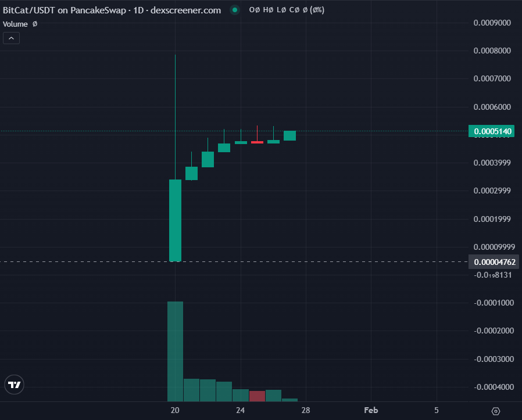
Task: Click the latest green candle at the price line
Action: pyautogui.click(x=289, y=135)
